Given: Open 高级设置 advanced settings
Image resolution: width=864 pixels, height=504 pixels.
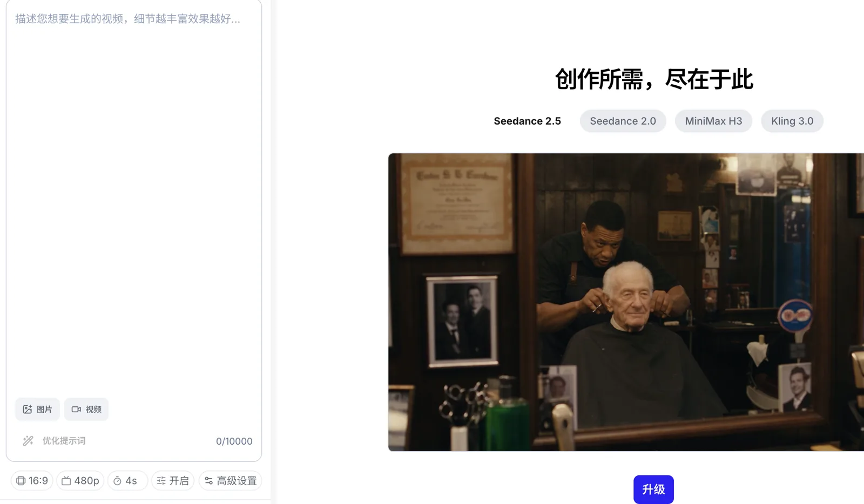Looking at the screenshot, I should pyautogui.click(x=231, y=481).
